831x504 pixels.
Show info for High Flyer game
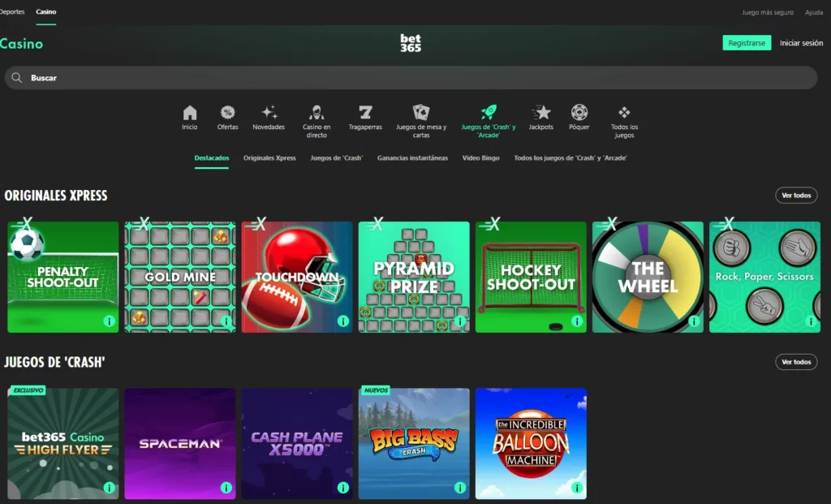[x=110, y=488]
